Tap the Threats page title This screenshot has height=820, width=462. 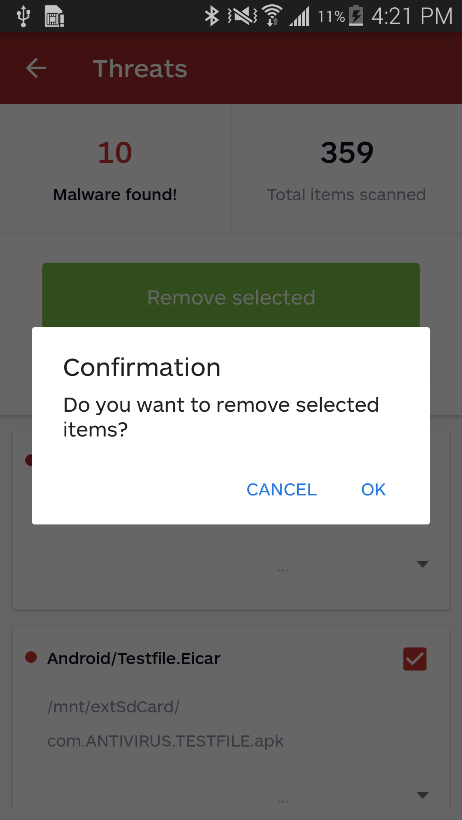point(140,69)
